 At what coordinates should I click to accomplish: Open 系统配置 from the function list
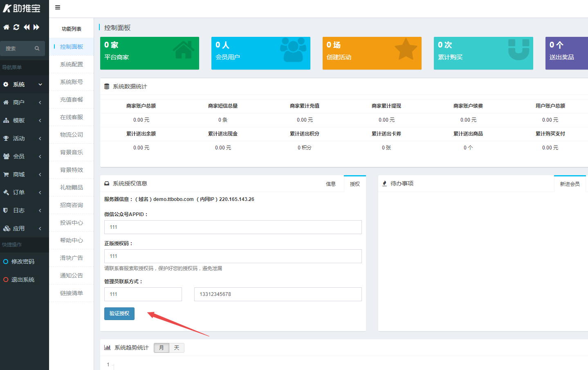71,64
